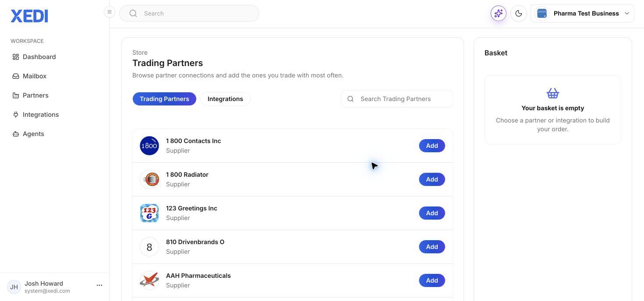Click the Pharma Test Business avatar icon
Viewport: 644px width, 301px height.
coord(542,14)
